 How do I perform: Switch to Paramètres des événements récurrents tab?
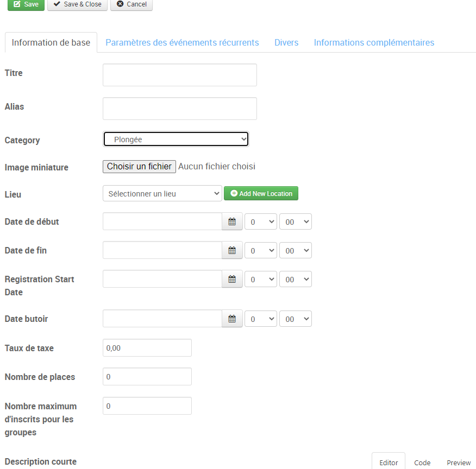click(182, 42)
